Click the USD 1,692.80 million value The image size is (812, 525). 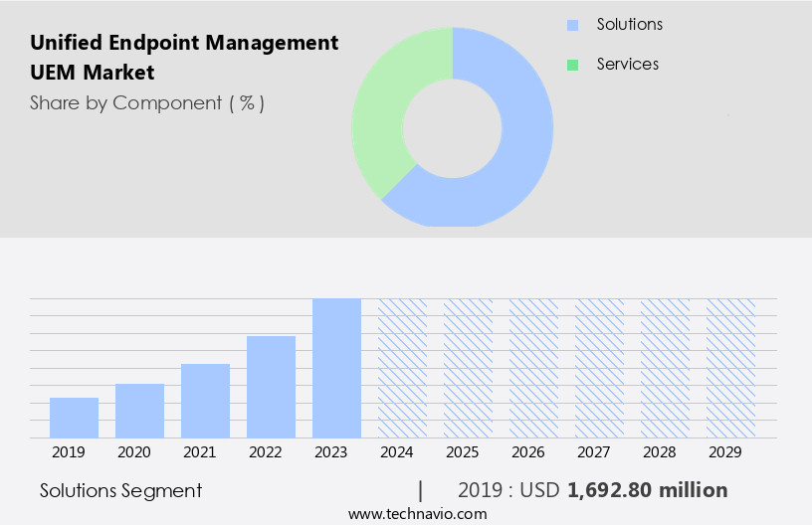tap(647, 490)
